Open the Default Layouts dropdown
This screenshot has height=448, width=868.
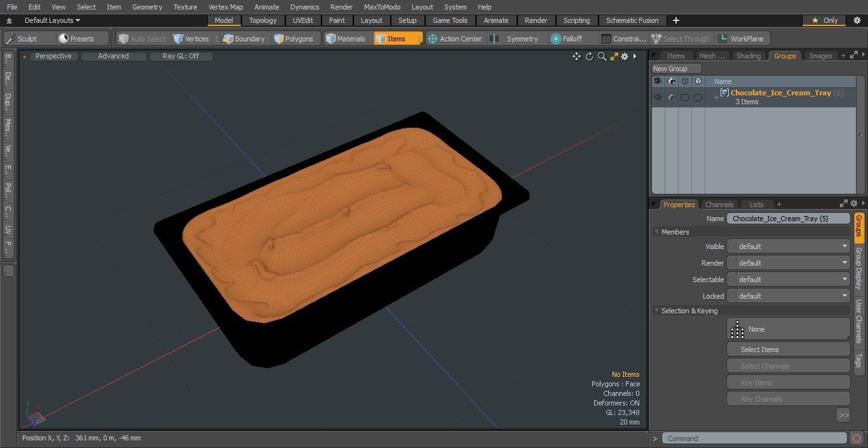click(52, 20)
